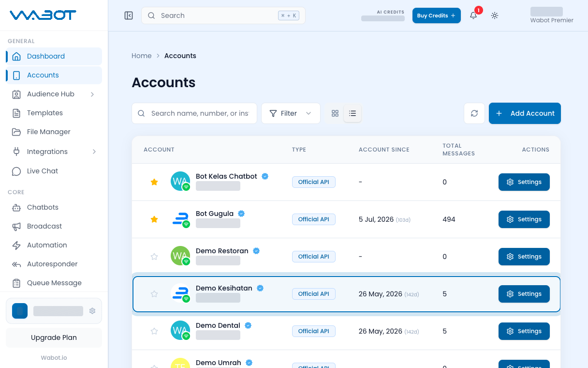Image resolution: width=588 pixels, height=368 pixels.
Task: Click verified badge beside Demo Dental
Action: point(248,325)
